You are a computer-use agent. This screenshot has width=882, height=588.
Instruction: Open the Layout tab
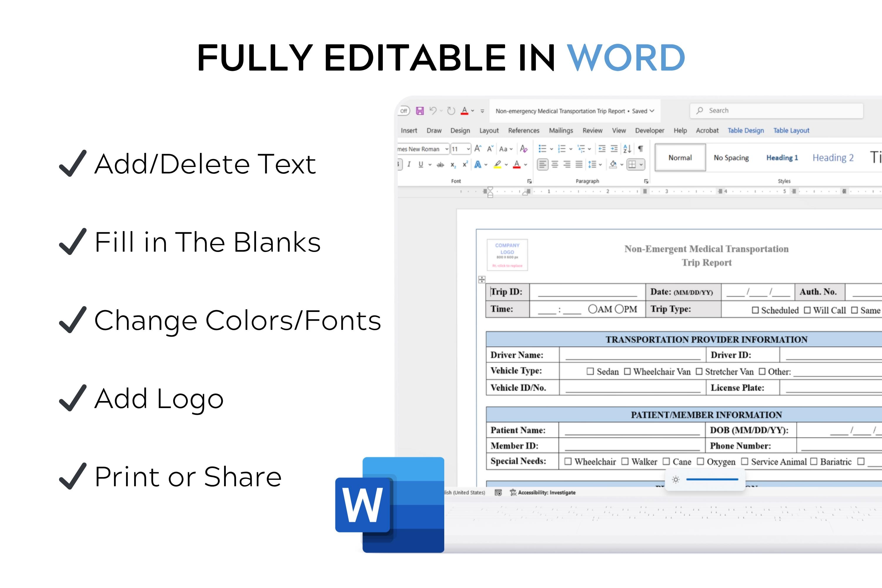(489, 131)
